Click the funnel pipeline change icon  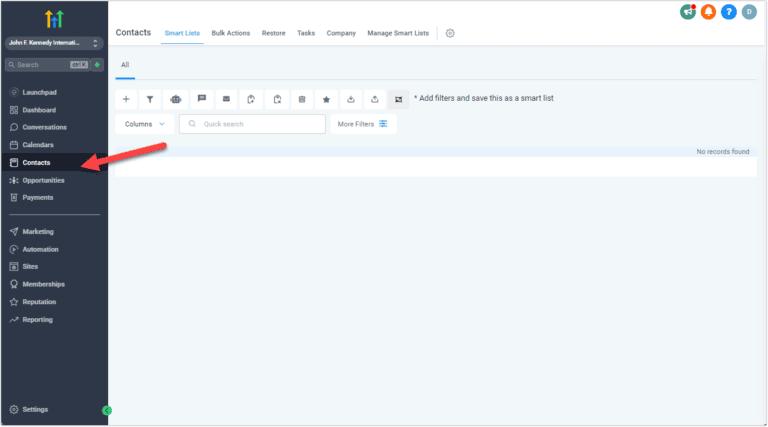[x=150, y=99]
